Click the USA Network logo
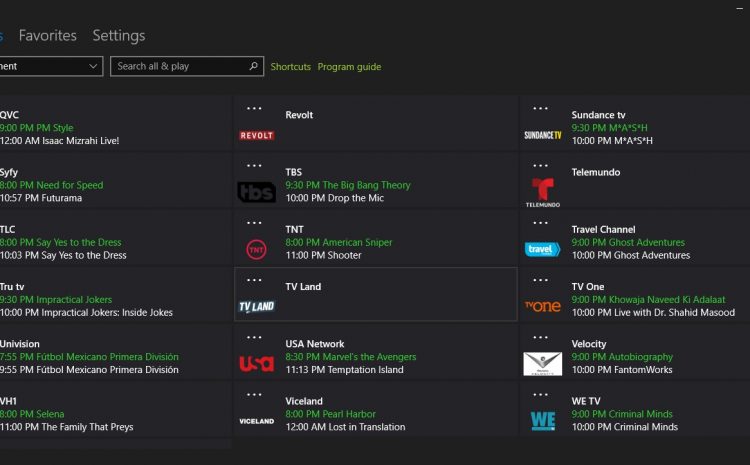Image resolution: width=750 pixels, height=465 pixels. 257,364
